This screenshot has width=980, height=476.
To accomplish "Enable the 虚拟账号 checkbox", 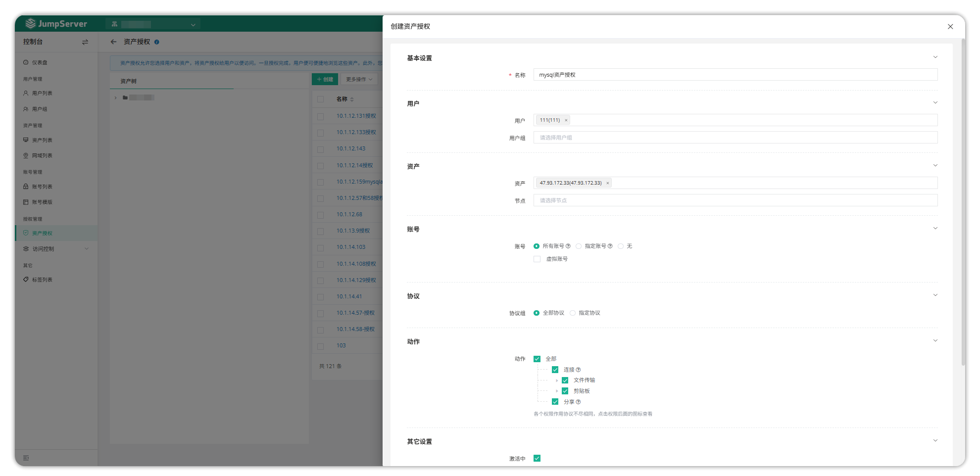I will point(537,259).
